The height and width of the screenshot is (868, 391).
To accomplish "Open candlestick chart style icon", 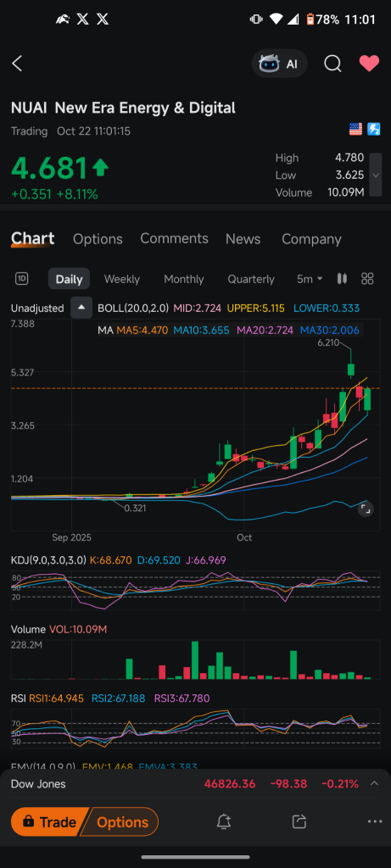I will click(343, 278).
